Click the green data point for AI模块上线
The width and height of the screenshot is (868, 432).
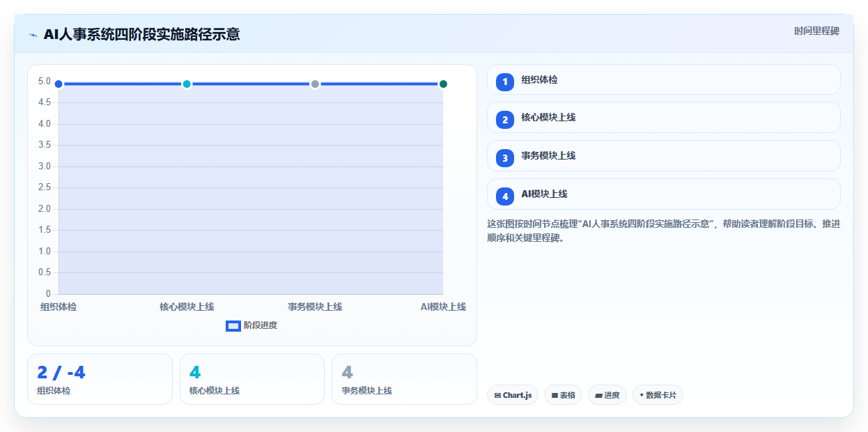(x=443, y=84)
